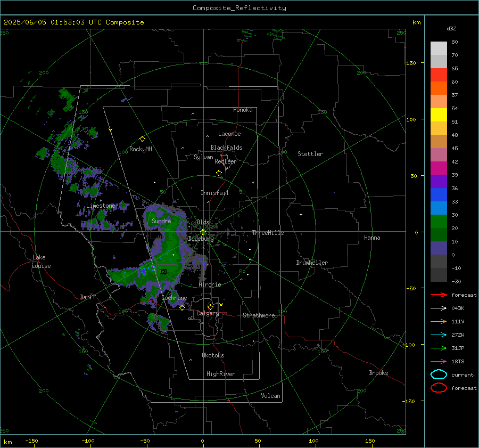Click the Strathmore label
The image size is (479, 448).
pyautogui.click(x=259, y=315)
